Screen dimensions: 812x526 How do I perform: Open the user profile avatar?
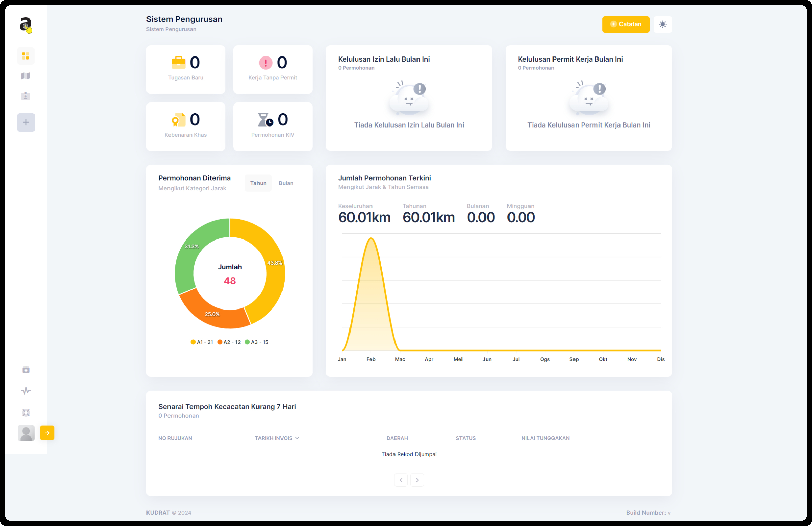(x=26, y=433)
